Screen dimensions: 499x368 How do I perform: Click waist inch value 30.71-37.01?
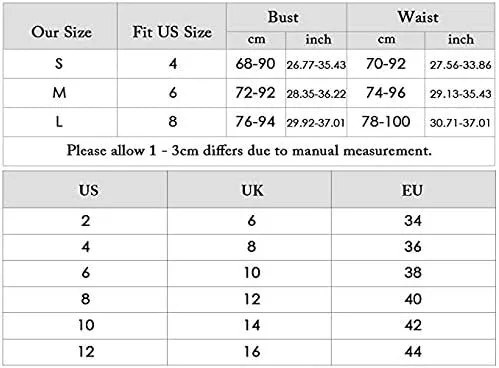click(x=460, y=123)
